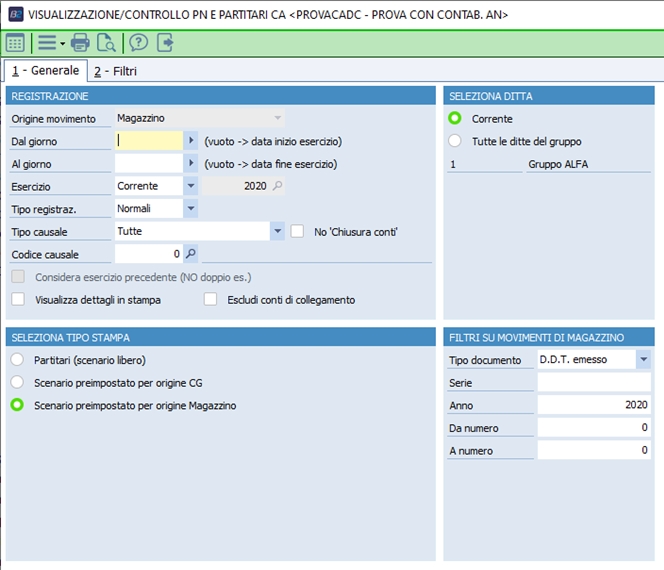Click the Da numero input field
The image size is (664, 570).
594,427
